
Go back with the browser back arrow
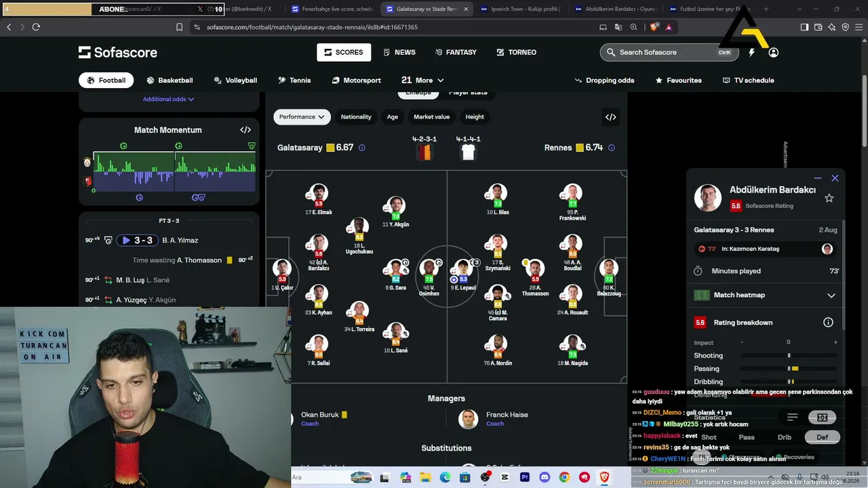click(x=9, y=27)
